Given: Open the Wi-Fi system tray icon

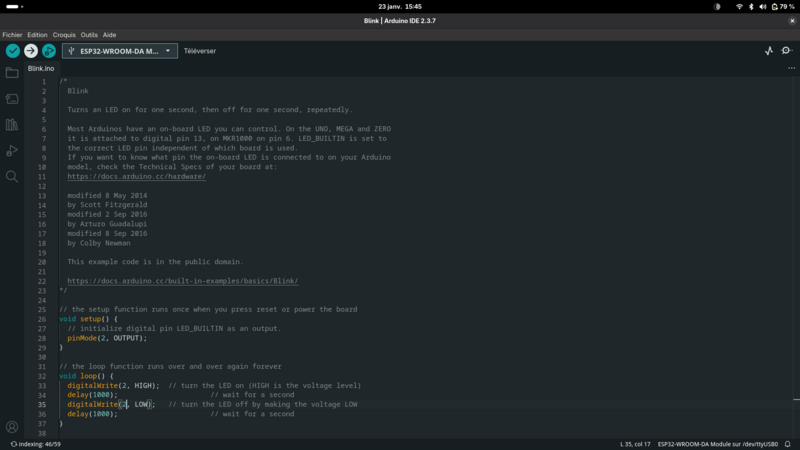Looking at the screenshot, I should [x=739, y=7].
